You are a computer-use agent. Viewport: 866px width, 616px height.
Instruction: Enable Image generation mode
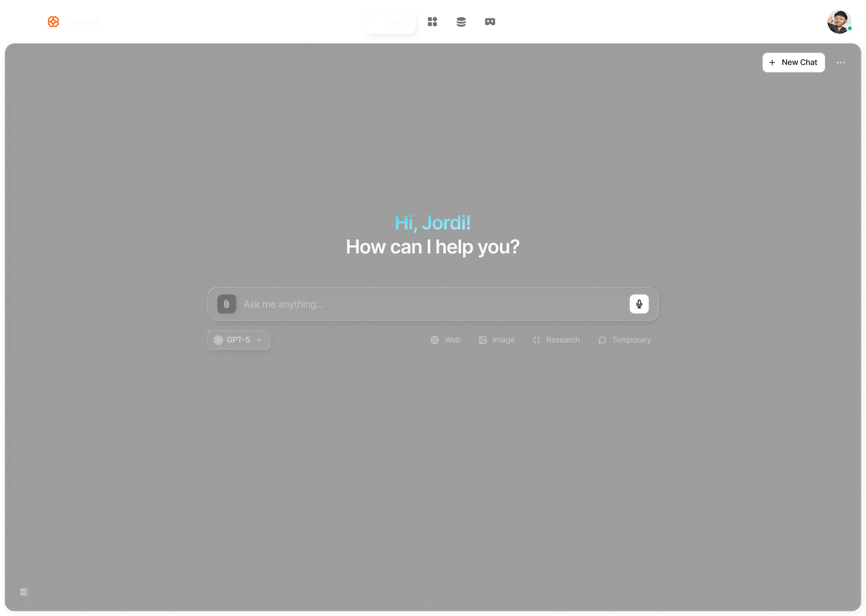coord(497,340)
